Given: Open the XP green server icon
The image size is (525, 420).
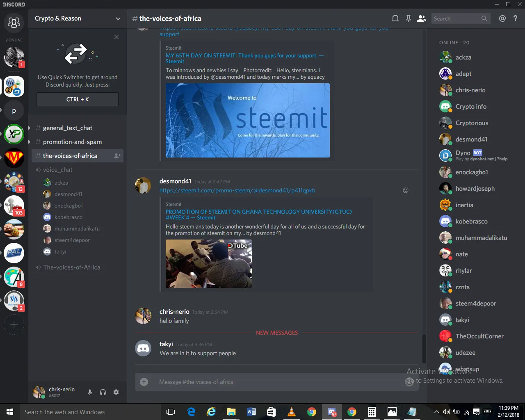Looking at the screenshot, I should [x=14, y=134].
